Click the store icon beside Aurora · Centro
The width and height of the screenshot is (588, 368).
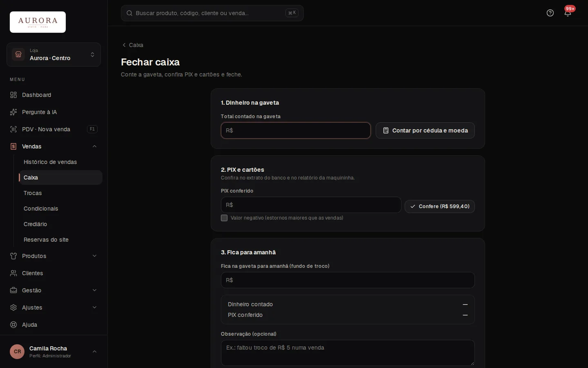click(x=18, y=54)
